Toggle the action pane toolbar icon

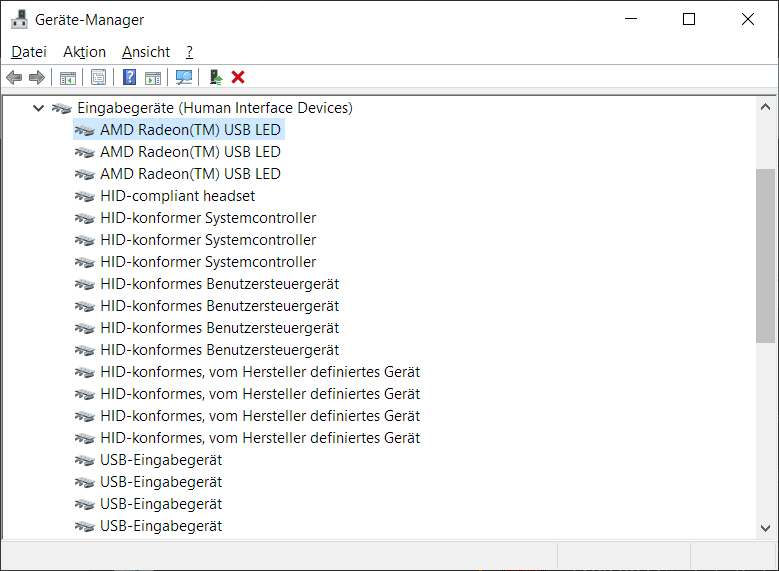153,77
